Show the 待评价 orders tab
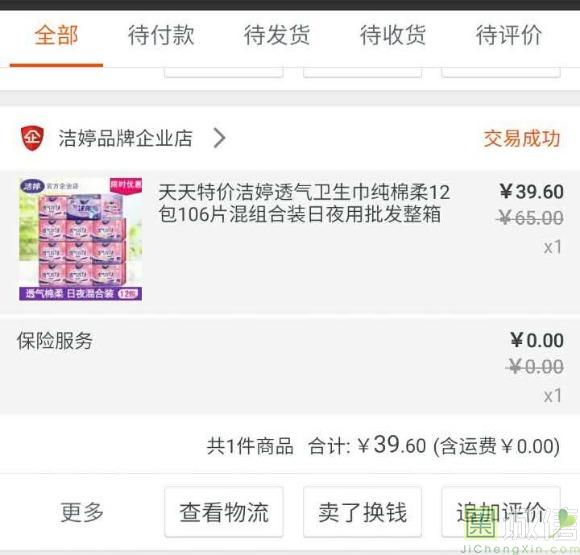Viewport: 580px width, 555px height. 509,36
